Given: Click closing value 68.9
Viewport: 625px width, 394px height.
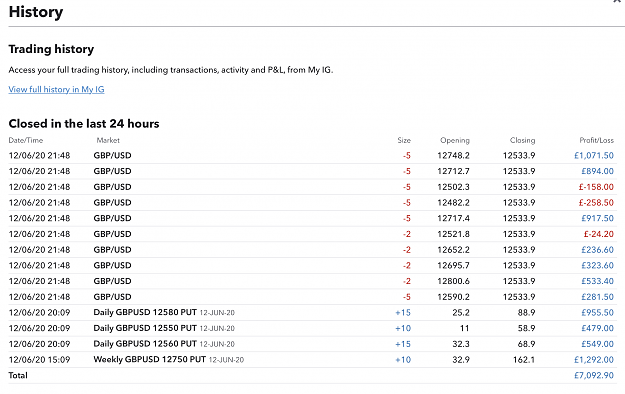Looking at the screenshot, I should (526, 344).
